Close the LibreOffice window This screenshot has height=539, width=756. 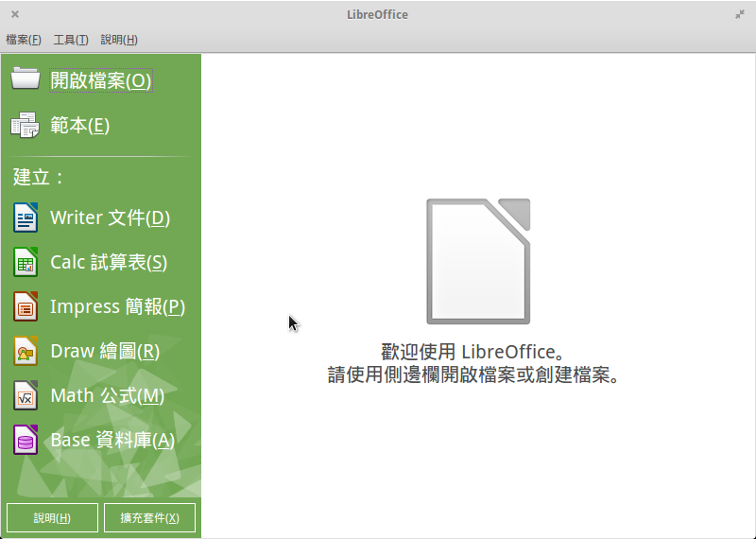[15, 14]
